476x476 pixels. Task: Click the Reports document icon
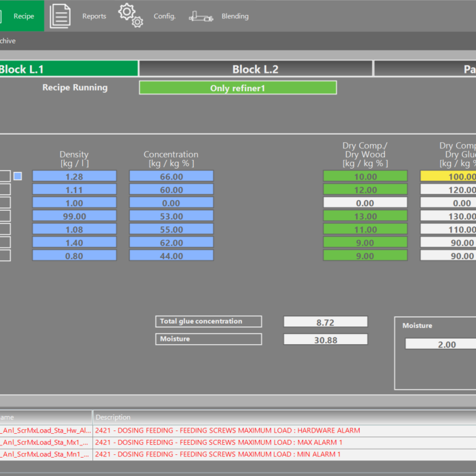click(60, 16)
